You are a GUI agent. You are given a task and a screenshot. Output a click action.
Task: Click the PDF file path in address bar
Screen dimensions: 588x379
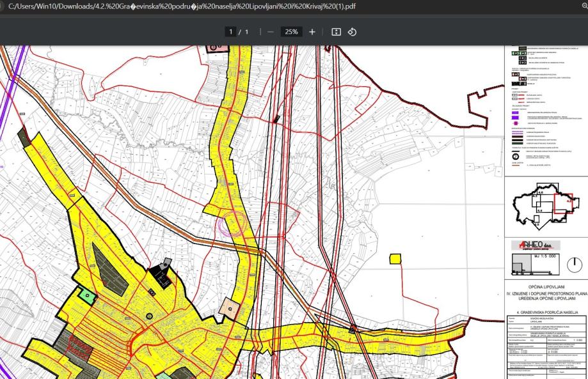(x=179, y=6)
